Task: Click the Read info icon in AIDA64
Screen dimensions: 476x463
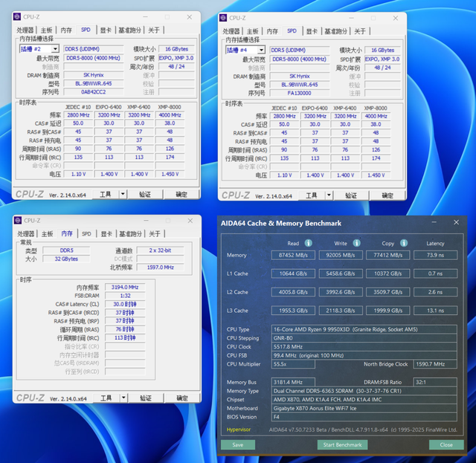Action: pyautogui.click(x=309, y=243)
